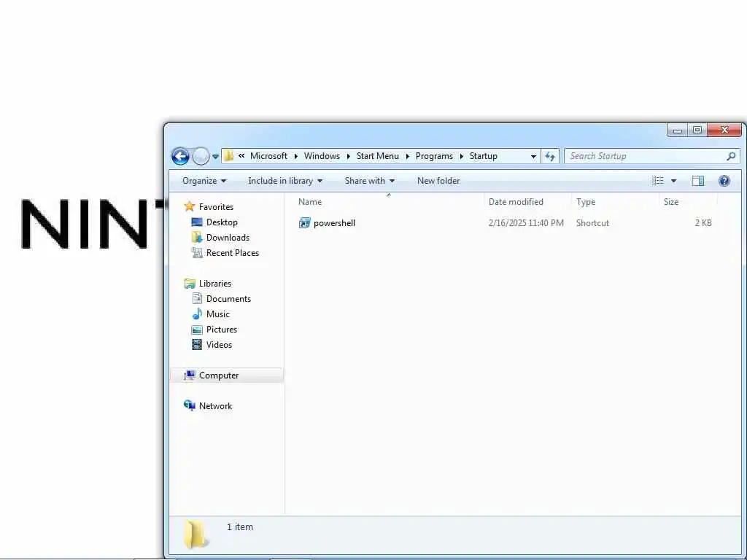The height and width of the screenshot is (560, 747).
Task: Click the Documents page icon
Action: point(197,298)
